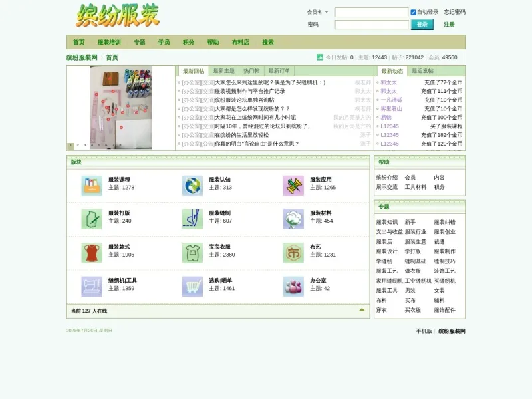Select the 最新动态 tab
This screenshot has height=399, width=532.
[x=392, y=71]
